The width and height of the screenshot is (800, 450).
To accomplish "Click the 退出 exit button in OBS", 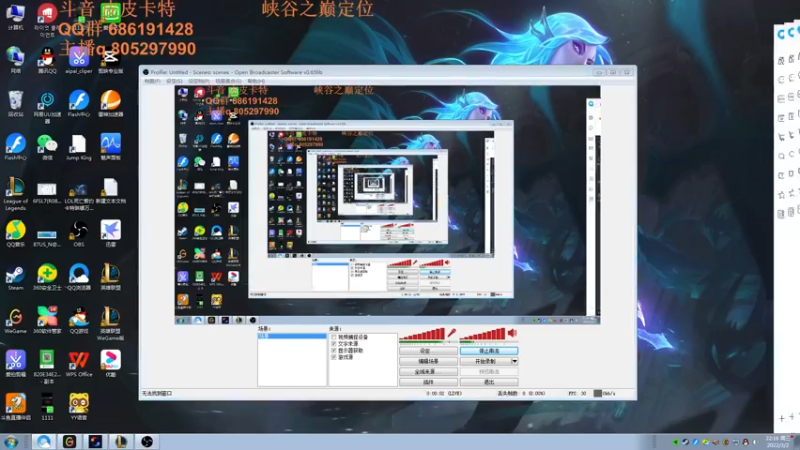I will tap(489, 382).
